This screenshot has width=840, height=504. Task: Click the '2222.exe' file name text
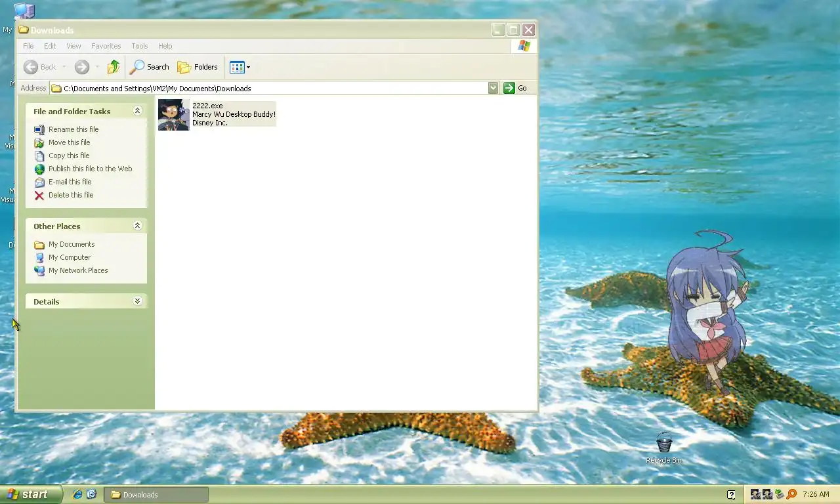(207, 106)
